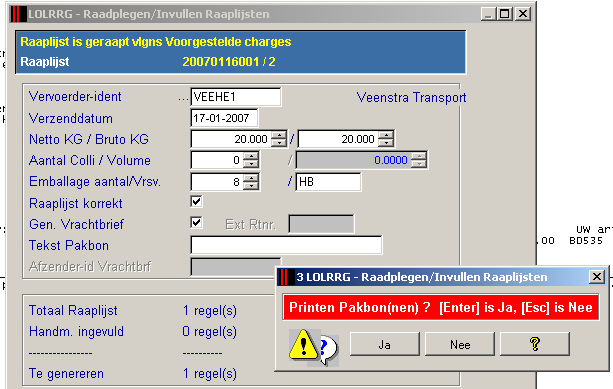The height and width of the screenshot is (389, 613).
Task: Click the Aantal Colli value field
Action: click(x=217, y=160)
